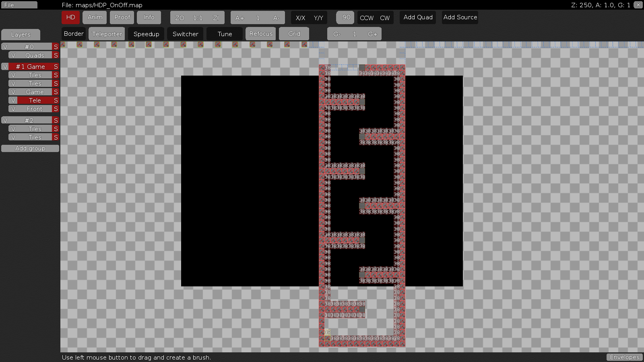
Task: Click the ZI zoom in button
Action: [216, 18]
